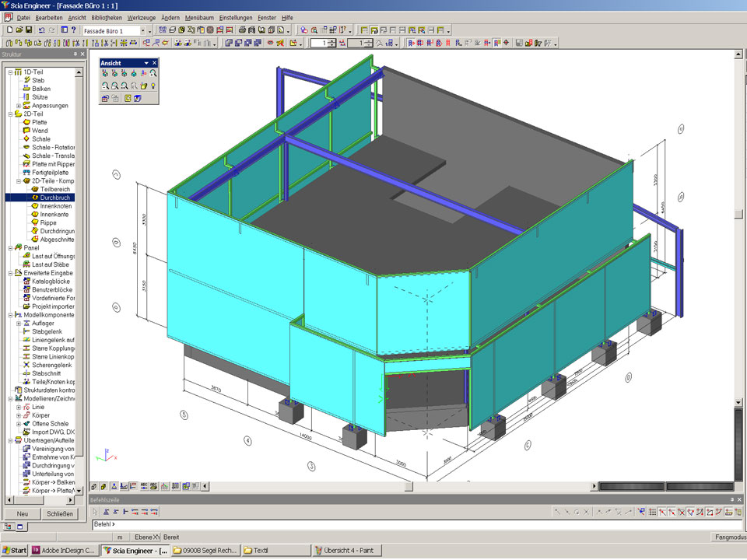Open the Bibliotheken menu
747x560 pixels.
coord(106,17)
